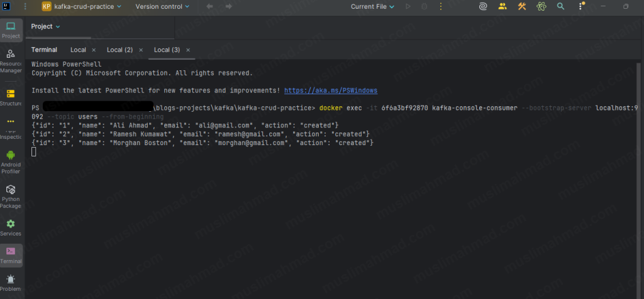Run the current file with play icon
Image resolution: width=644 pixels, height=299 pixels.
click(x=408, y=6)
